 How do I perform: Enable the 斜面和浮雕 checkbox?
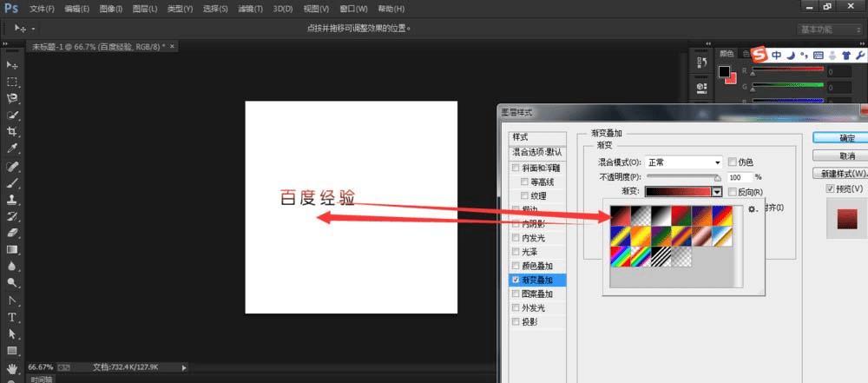(516, 168)
